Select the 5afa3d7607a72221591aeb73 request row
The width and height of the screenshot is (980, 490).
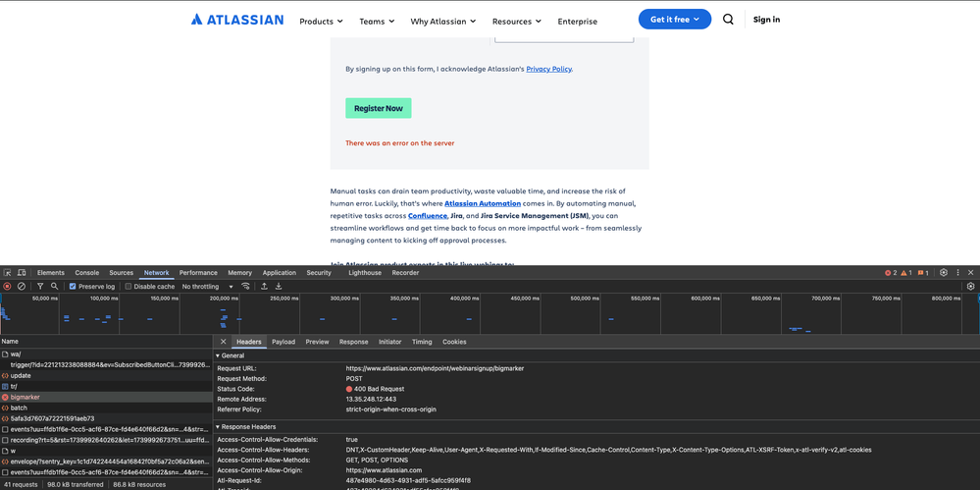click(106, 418)
